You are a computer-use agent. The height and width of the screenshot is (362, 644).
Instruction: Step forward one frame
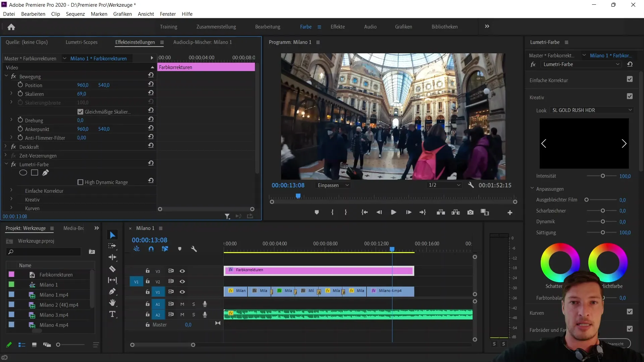point(409,212)
